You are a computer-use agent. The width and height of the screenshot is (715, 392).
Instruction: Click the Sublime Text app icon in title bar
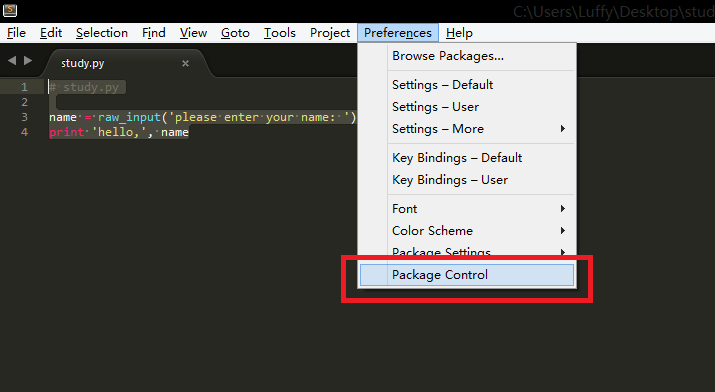(10, 9)
